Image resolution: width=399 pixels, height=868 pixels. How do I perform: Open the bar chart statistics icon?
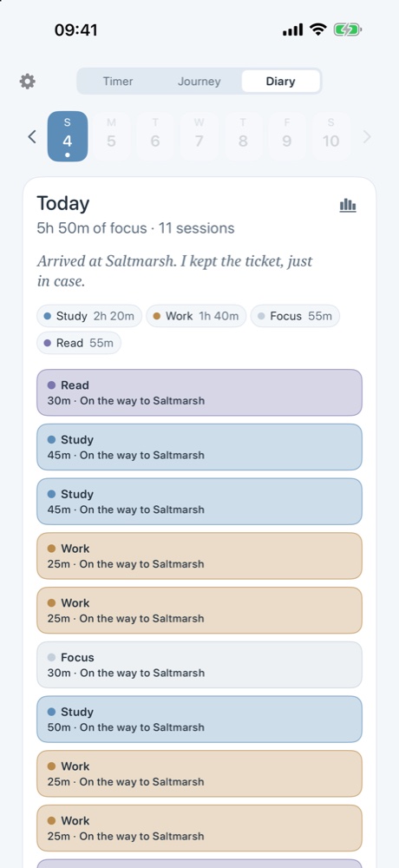[348, 206]
